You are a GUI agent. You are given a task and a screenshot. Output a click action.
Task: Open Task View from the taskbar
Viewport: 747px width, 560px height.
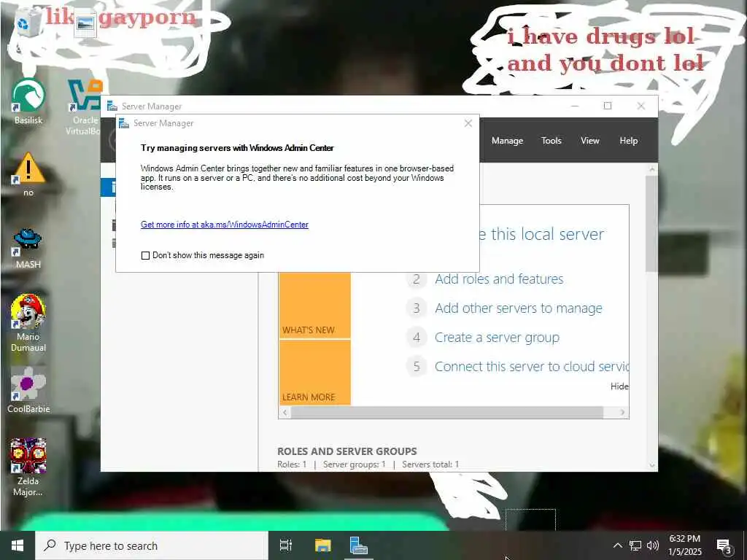(x=286, y=545)
